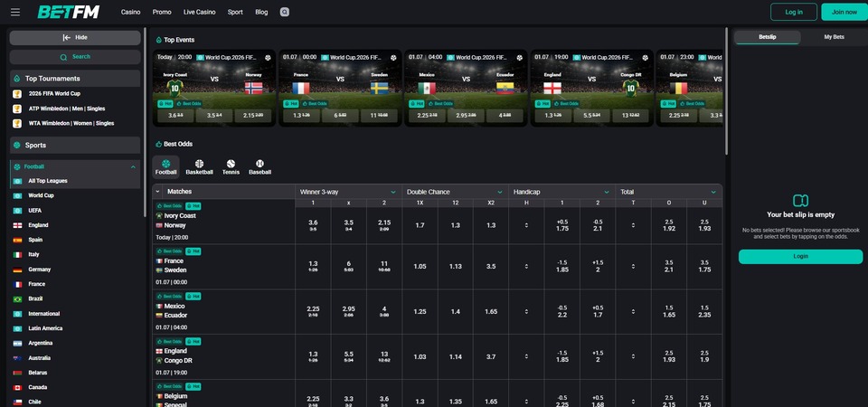Click the ATP Wimbledon trophy icon
Viewport: 868px width, 407px height.
[17, 109]
